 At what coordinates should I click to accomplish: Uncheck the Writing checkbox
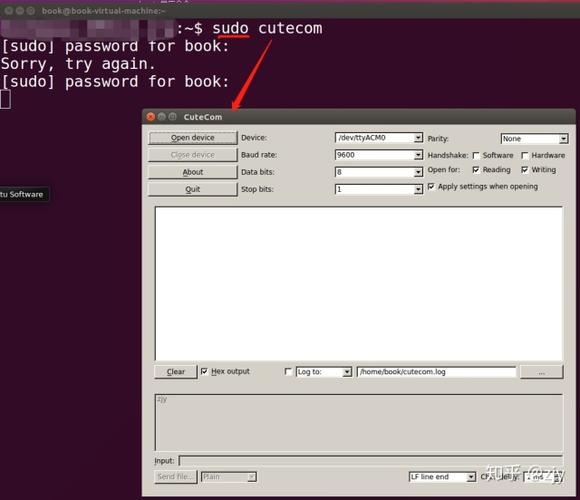coord(525,170)
